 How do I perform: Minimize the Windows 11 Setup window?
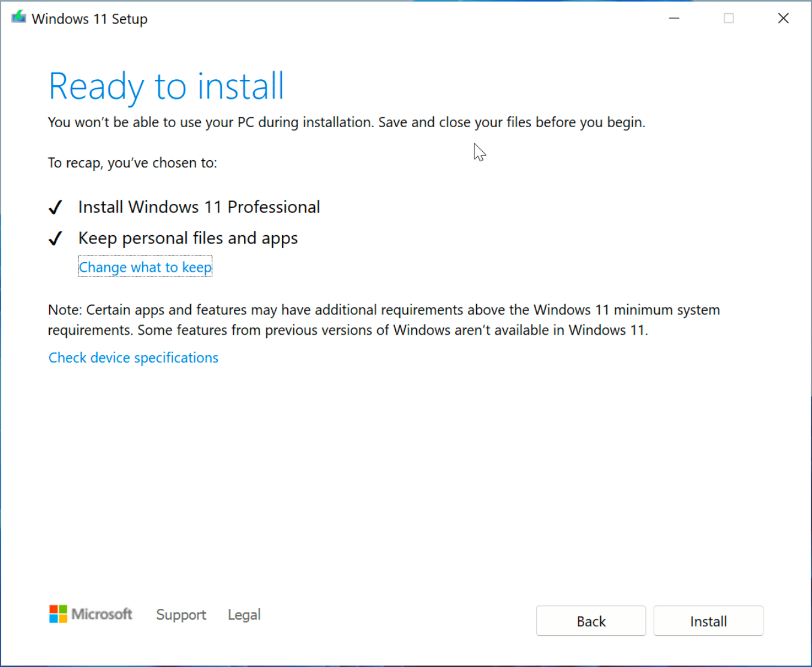[x=674, y=18]
